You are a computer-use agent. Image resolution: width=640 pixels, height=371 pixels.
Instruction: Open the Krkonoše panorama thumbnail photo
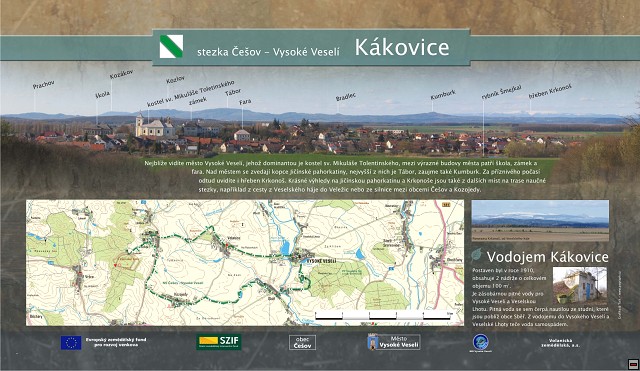pos(540,220)
